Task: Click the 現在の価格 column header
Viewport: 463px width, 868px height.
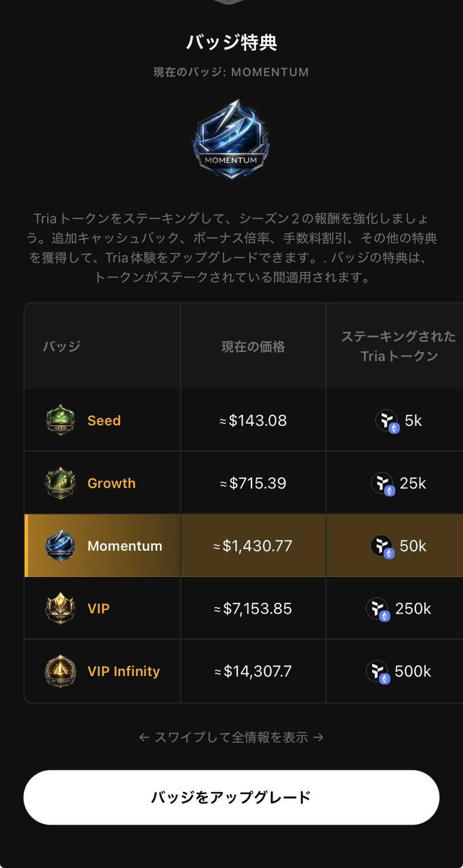Action: [x=253, y=347]
